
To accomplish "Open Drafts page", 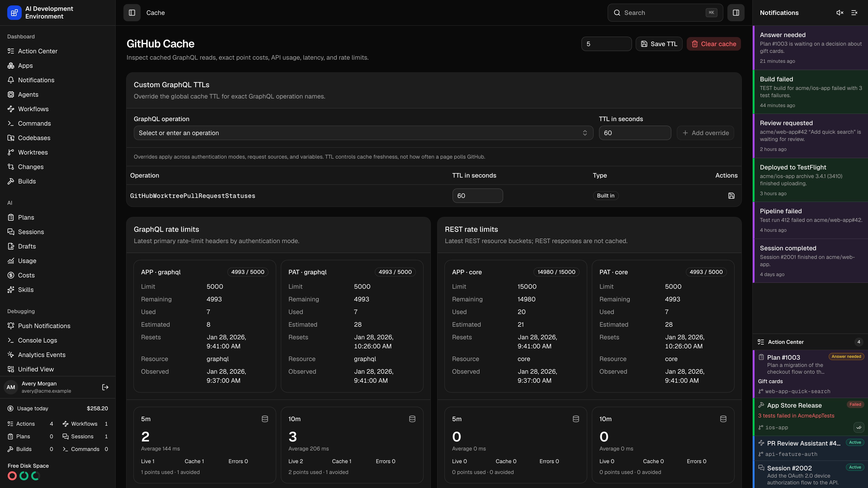I will pyautogui.click(x=58, y=246).
